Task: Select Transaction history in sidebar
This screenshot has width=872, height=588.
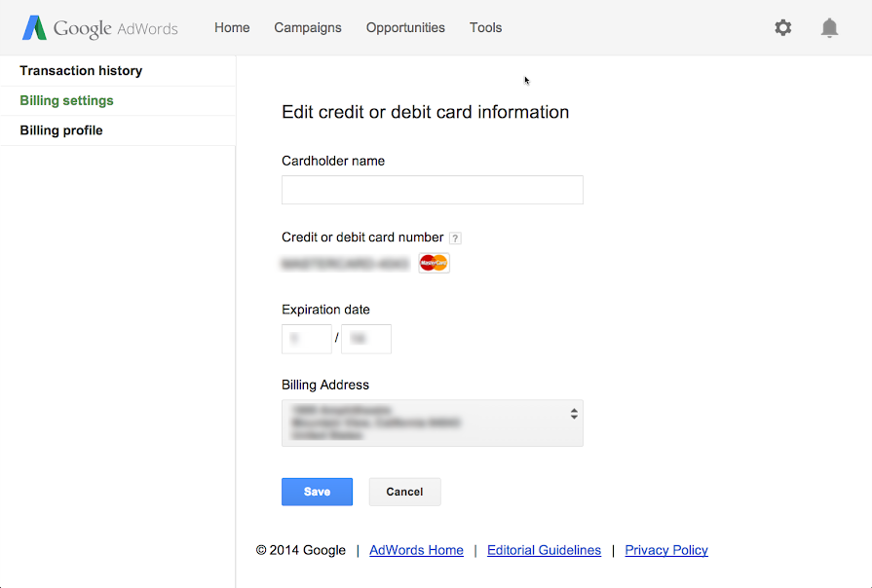Action: click(81, 71)
